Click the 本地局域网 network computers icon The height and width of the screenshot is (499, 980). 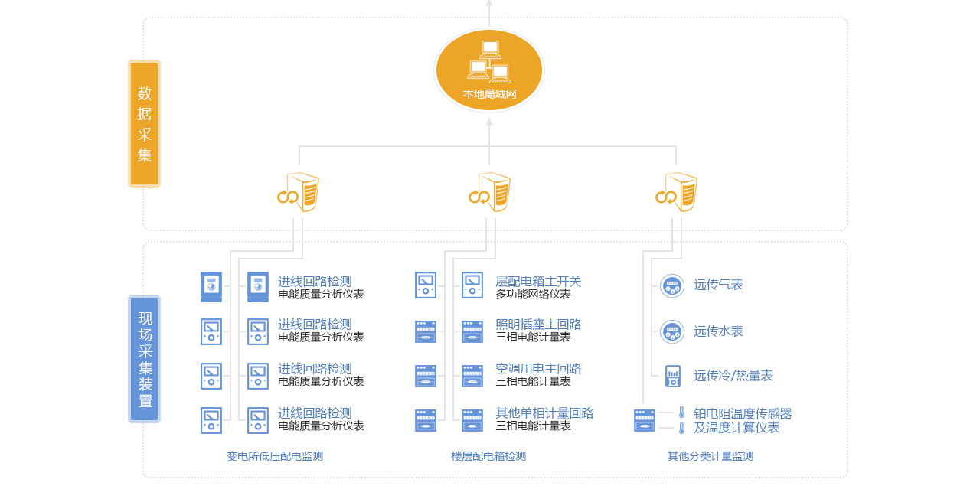[x=489, y=61]
